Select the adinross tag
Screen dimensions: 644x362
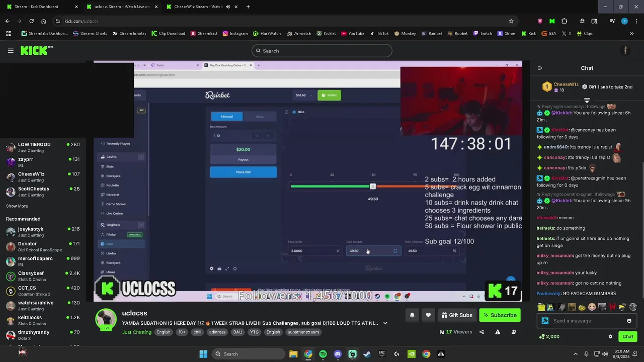click(x=217, y=332)
